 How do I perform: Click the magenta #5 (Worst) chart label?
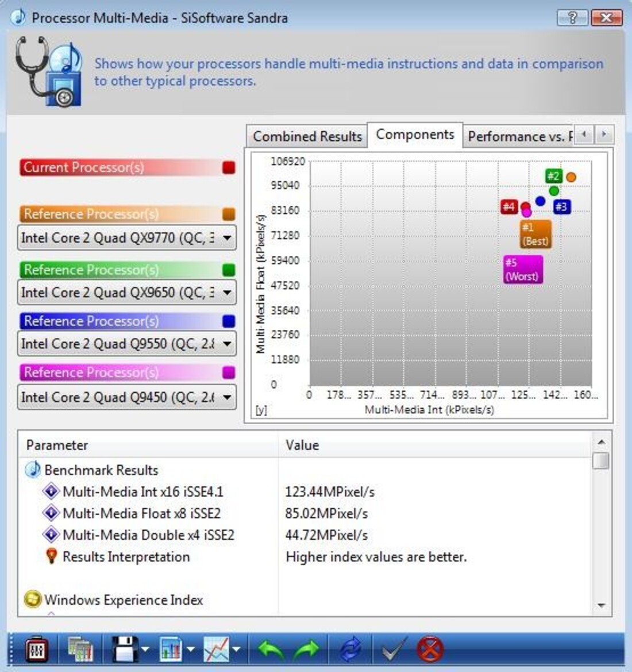523,270
